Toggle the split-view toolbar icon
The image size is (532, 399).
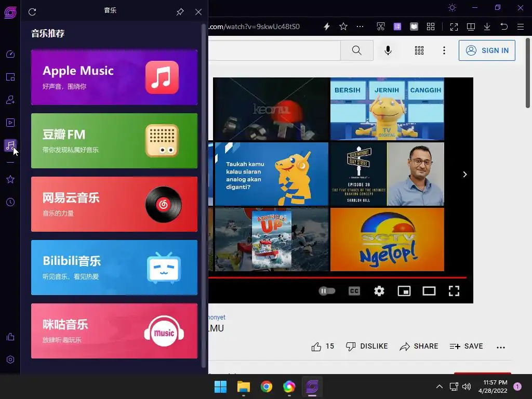[471, 26]
